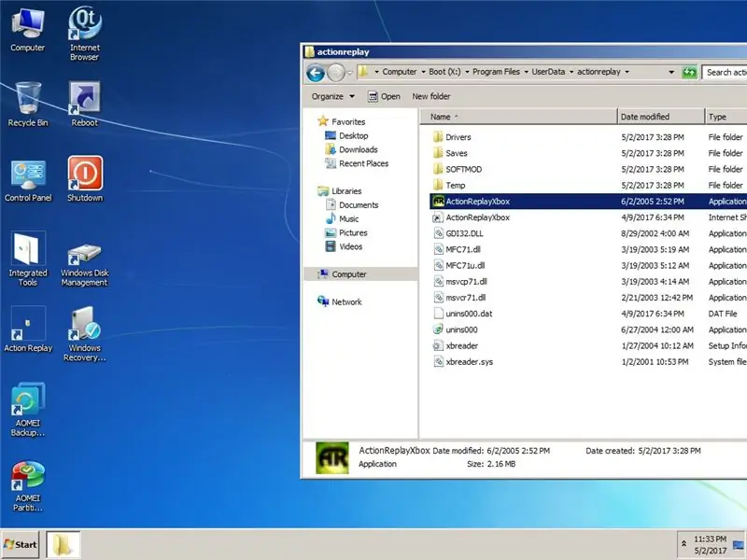Select the Action Replay desktop shortcut

[x=28, y=329]
